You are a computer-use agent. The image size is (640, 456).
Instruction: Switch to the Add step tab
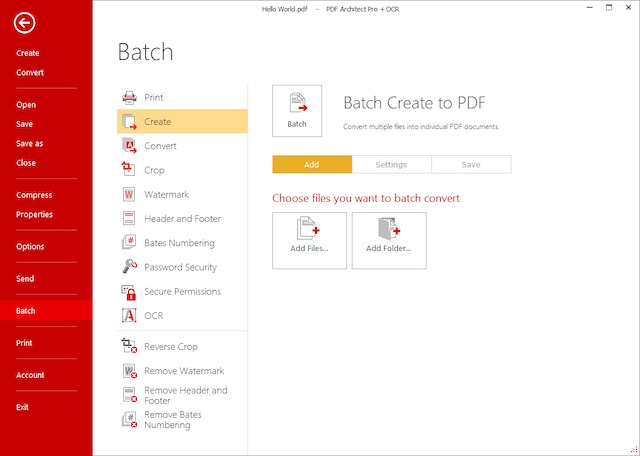click(x=312, y=165)
